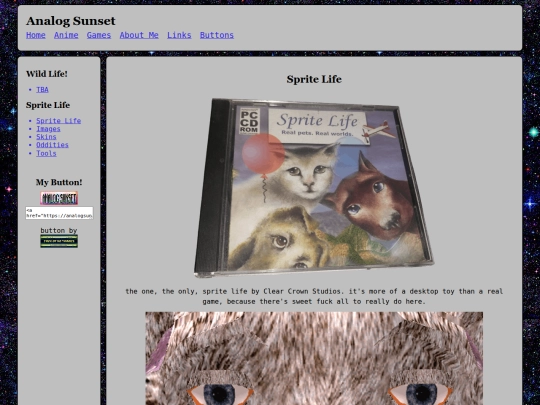Open the Skins sidebar link
540x405 pixels.
(x=46, y=137)
